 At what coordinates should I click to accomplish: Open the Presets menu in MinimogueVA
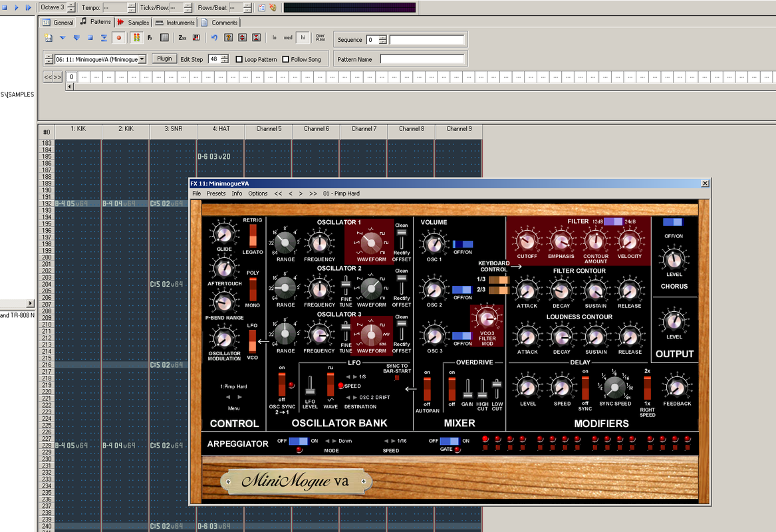215,194
